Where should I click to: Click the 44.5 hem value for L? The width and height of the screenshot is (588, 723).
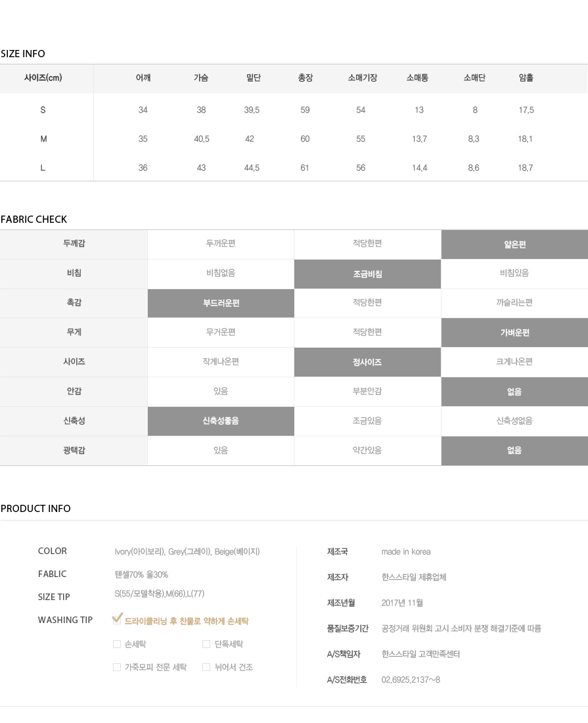click(252, 168)
